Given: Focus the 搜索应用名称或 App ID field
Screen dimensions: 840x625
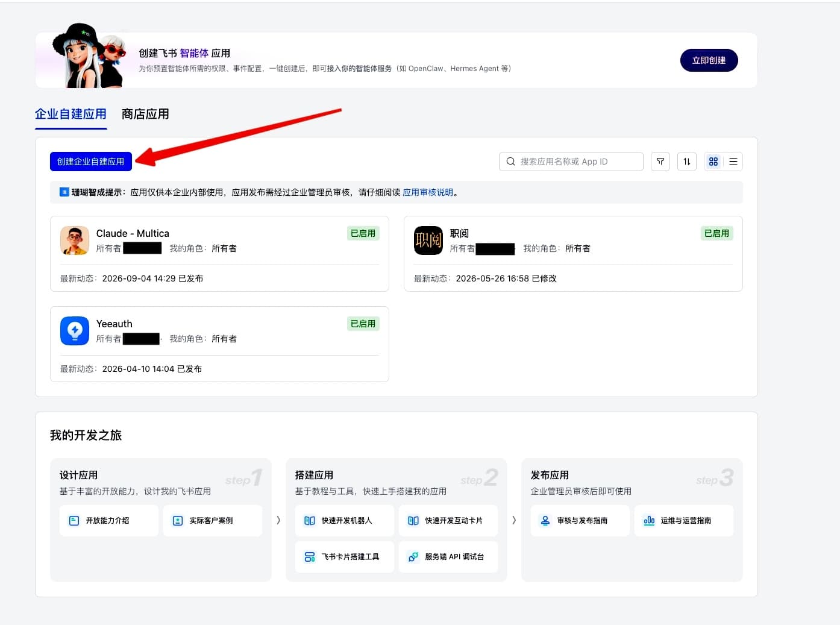Looking at the screenshot, I should coord(571,162).
